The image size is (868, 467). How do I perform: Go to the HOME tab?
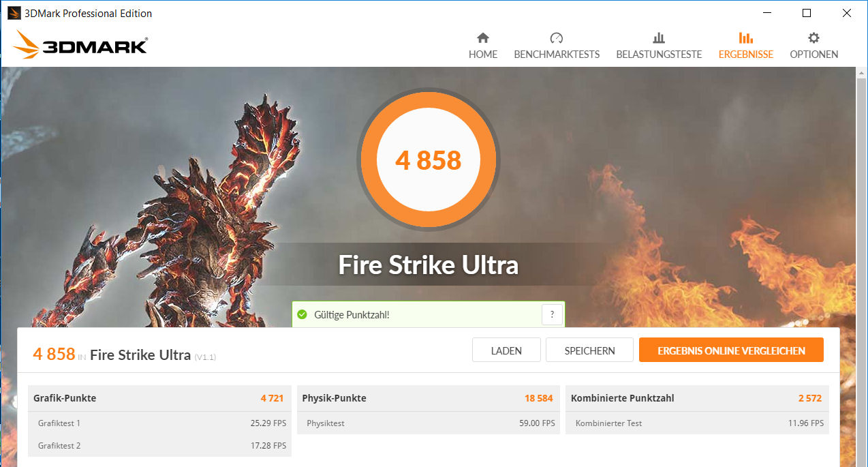pos(483,55)
